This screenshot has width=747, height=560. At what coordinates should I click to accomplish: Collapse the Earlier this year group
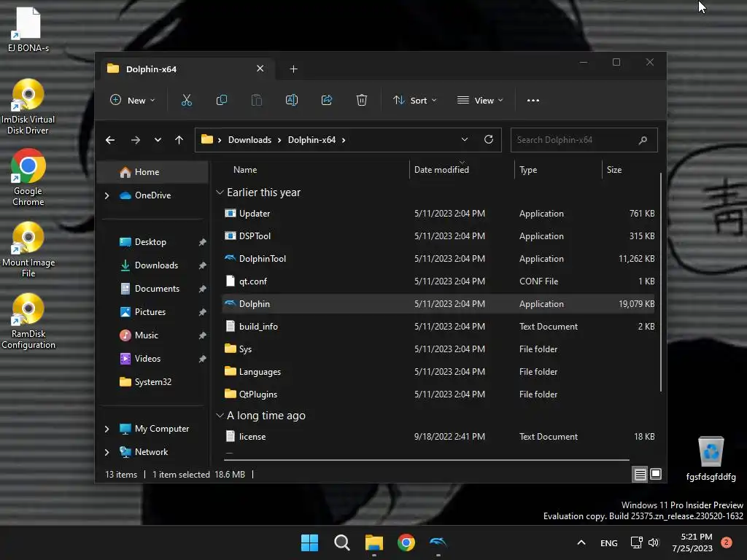click(x=220, y=192)
